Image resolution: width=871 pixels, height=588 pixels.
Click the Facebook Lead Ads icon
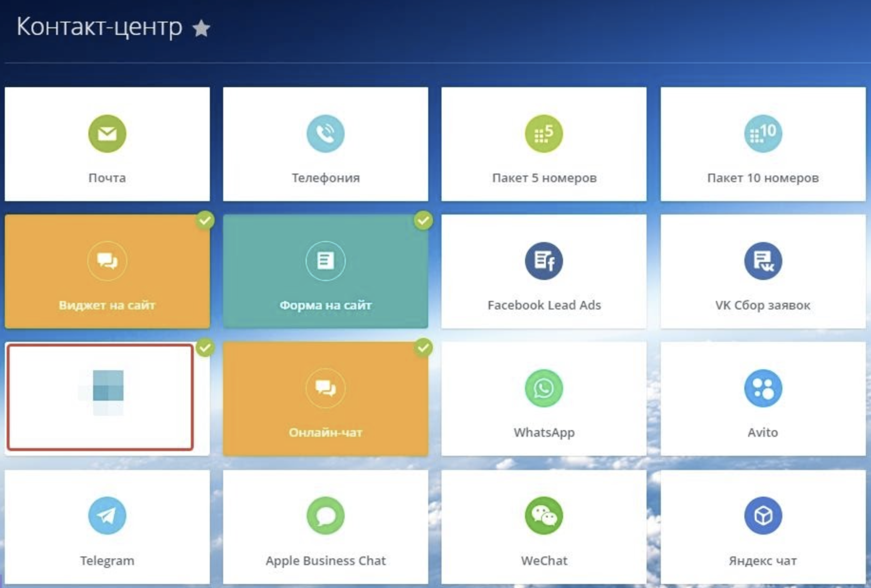pyautogui.click(x=544, y=261)
